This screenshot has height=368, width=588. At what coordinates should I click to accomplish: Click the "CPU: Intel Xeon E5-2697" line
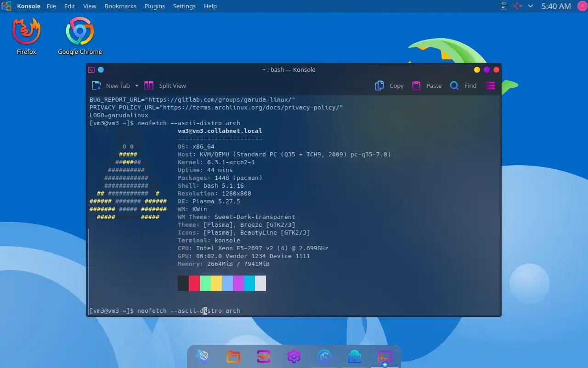click(x=253, y=248)
